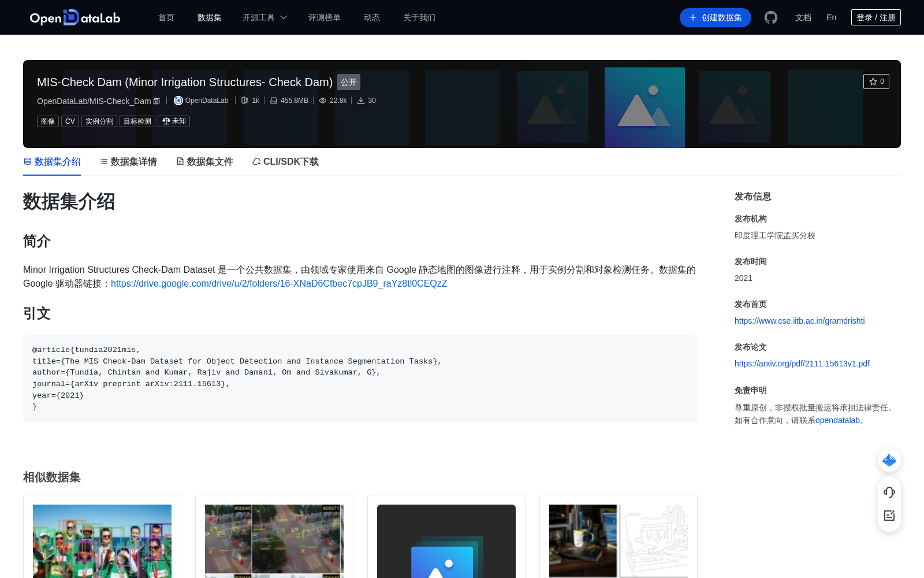This screenshot has height=578, width=924.
Task: Click the views eye icon 22.8k
Action: 323,101
